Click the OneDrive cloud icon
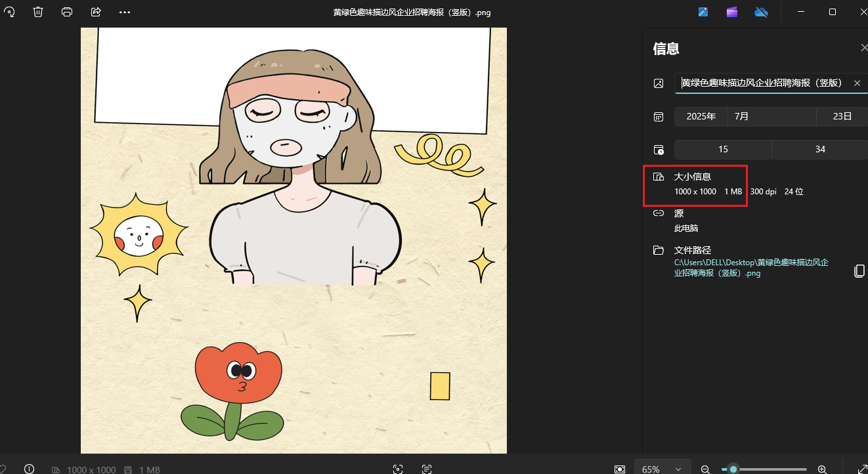Viewport: 868px width, 474px height. click(x=761, y=12)
